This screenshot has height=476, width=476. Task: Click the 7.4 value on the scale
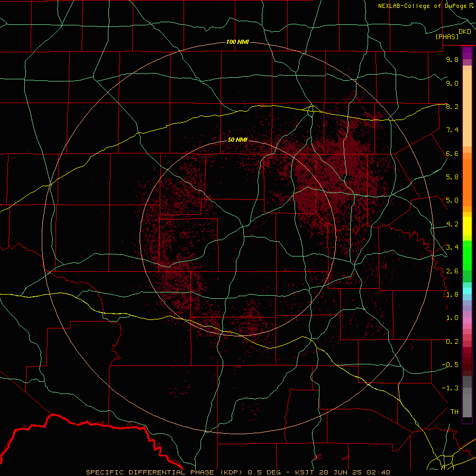point(452,130)
